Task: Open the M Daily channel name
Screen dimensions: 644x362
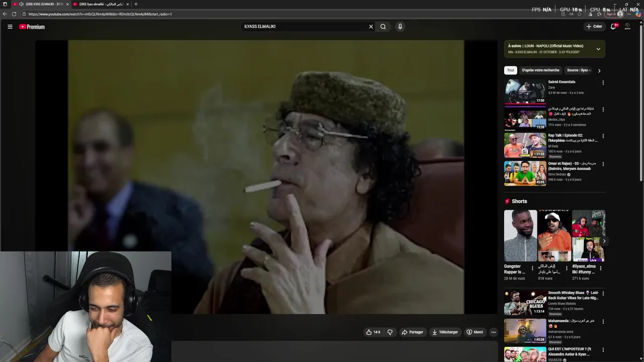Action: click(x=553, y=146)
